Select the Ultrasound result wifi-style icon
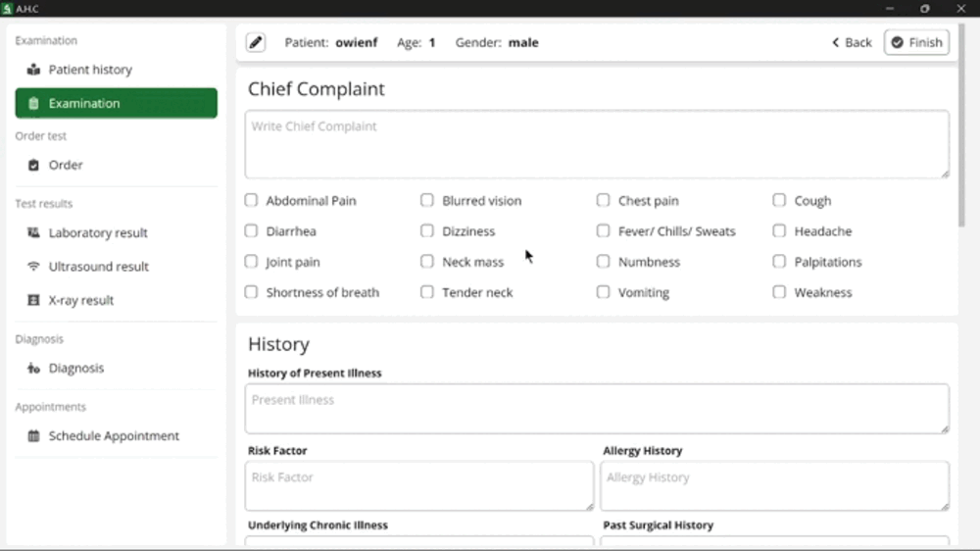This screenshot has width=980, height=551. click(x=34, y=267)
